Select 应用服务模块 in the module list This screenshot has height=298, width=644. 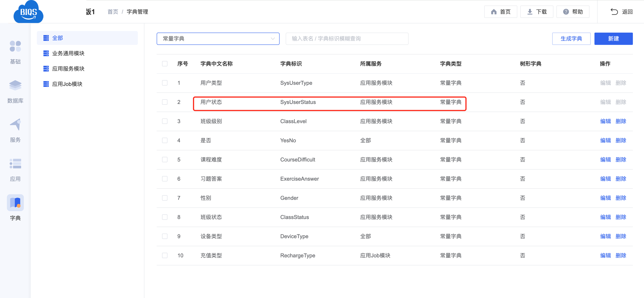[x=87, y=69]
